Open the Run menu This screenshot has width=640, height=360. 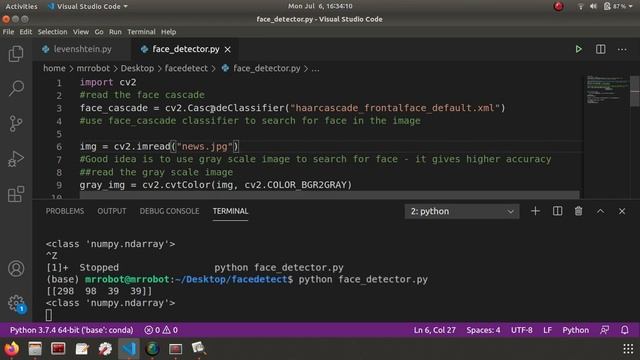115,32
